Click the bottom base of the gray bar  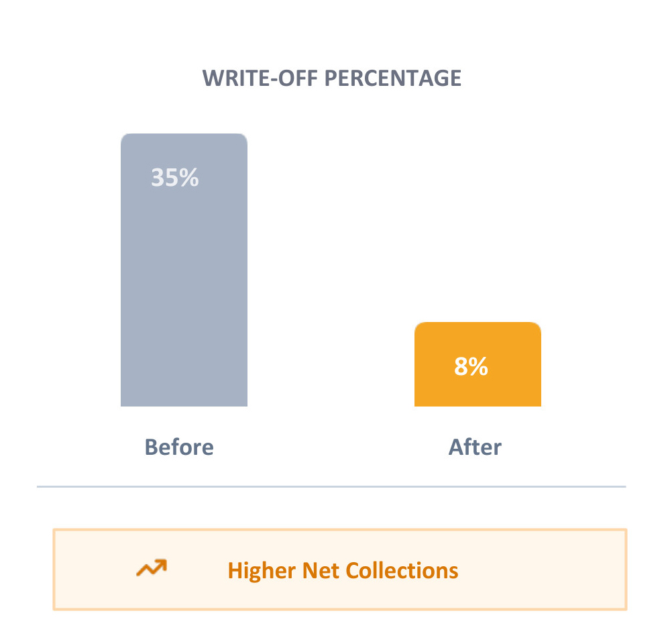coord(184,401)
